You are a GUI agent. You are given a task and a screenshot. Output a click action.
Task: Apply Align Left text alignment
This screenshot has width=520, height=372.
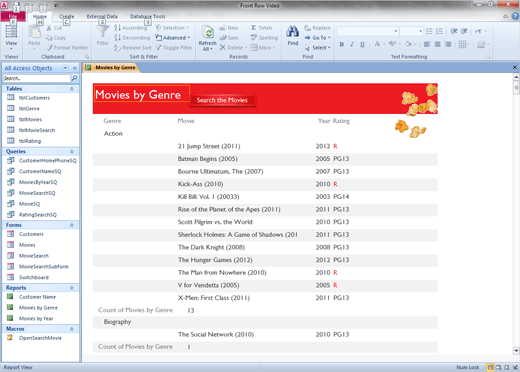427,44
